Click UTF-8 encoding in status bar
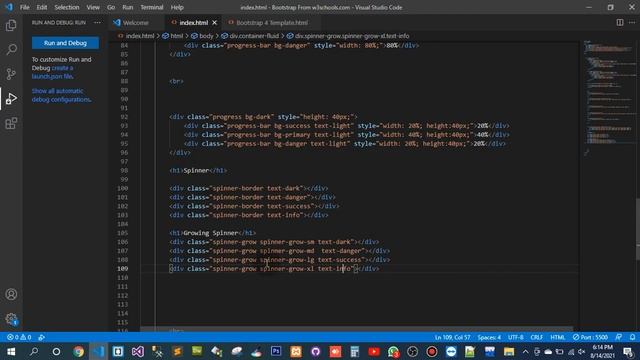The image size is (640, 360). (516, 337)
